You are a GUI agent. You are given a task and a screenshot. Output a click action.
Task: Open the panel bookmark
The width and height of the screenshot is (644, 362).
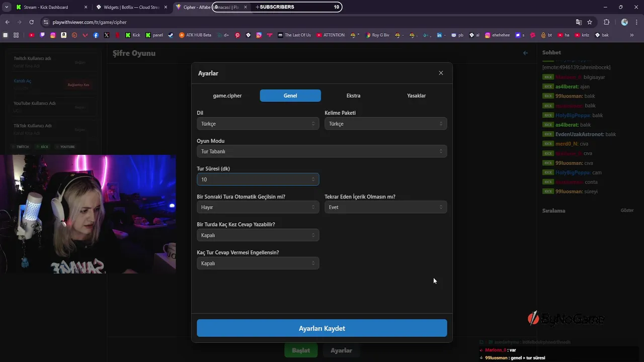[x=154, y=35]
